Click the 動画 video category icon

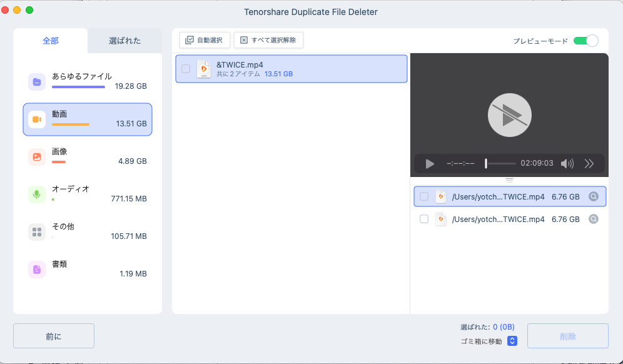36,119
